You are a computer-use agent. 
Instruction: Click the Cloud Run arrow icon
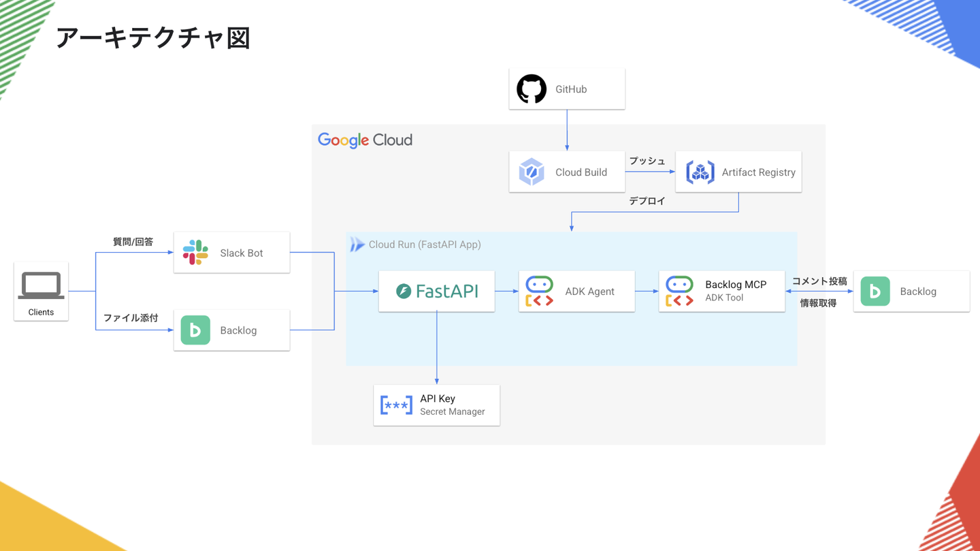pyautogui.click(x=357, y=245)
